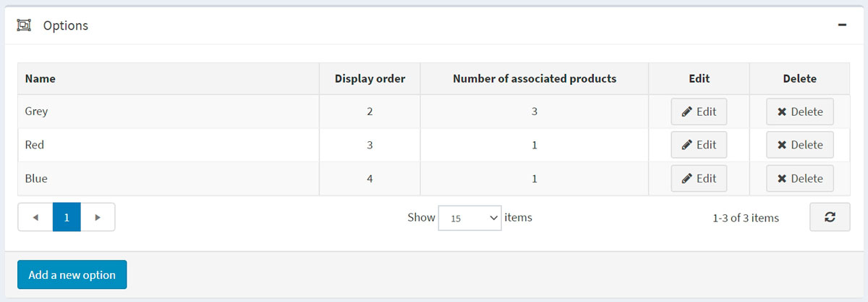Delete the Blue option
Image resolution: width=868 pixels, height=302 pixels.
[x=800, y=178]
